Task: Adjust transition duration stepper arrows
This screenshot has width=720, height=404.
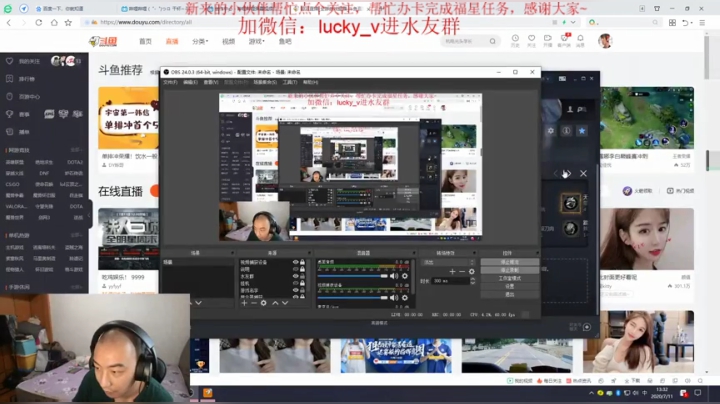Action: point(473,281)
